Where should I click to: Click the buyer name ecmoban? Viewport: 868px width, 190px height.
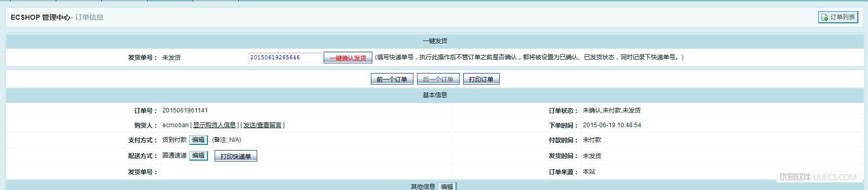pos(176,125)
